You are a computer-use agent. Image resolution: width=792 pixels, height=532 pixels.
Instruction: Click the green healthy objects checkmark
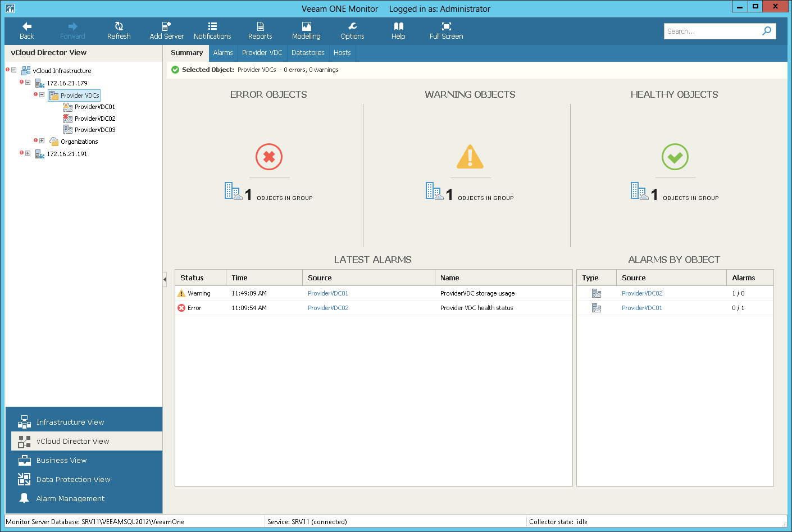point(675,157)
